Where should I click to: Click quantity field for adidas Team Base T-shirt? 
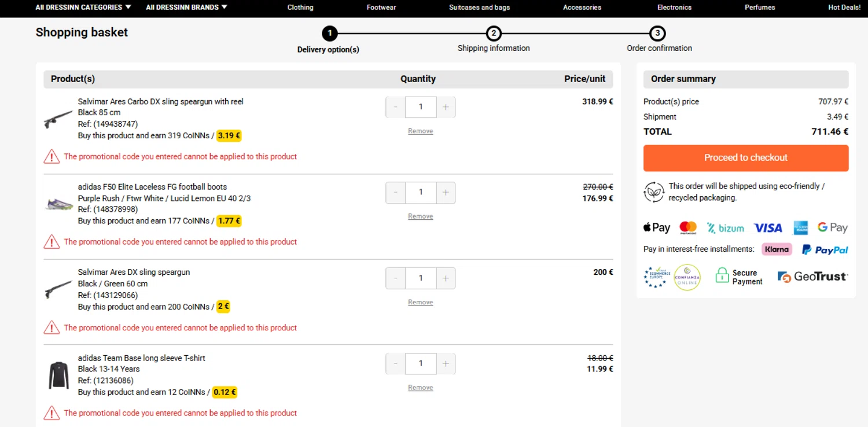[x=421, y=364]
